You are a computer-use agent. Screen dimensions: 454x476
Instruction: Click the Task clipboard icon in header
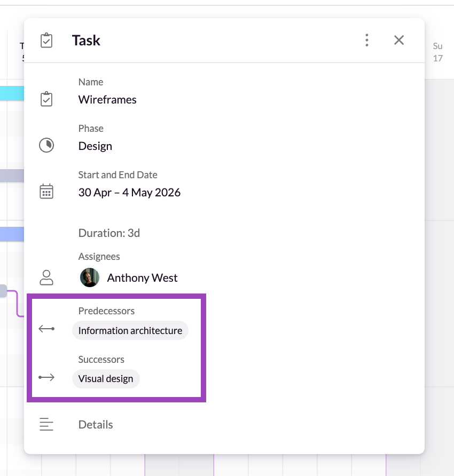click(46, 41)
